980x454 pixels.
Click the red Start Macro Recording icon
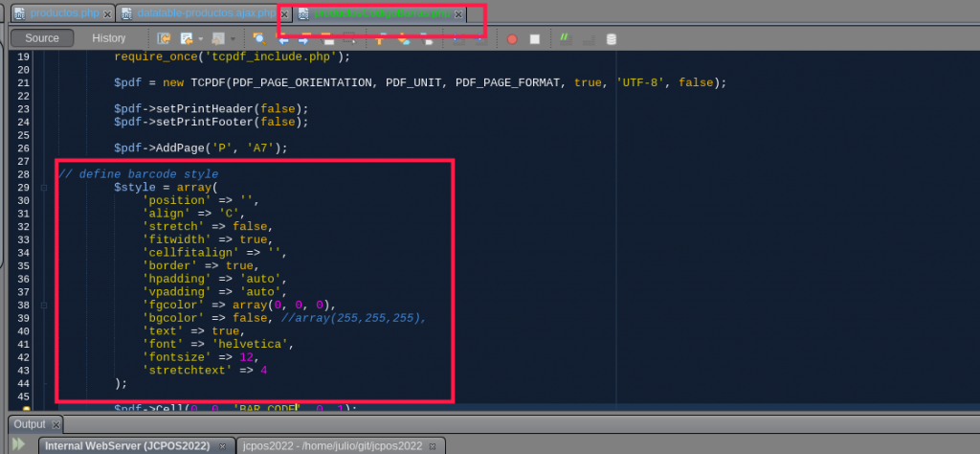tap(512, 39)
